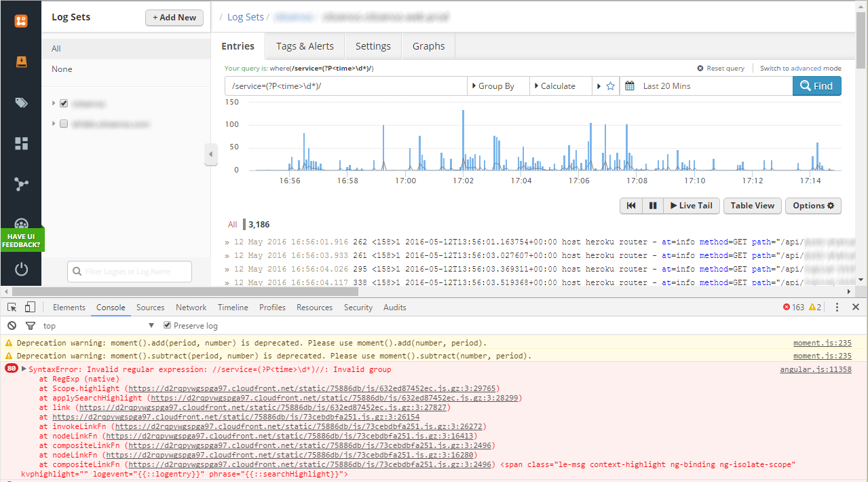
Task: Click the All entries count label
Action: point(233,225)
